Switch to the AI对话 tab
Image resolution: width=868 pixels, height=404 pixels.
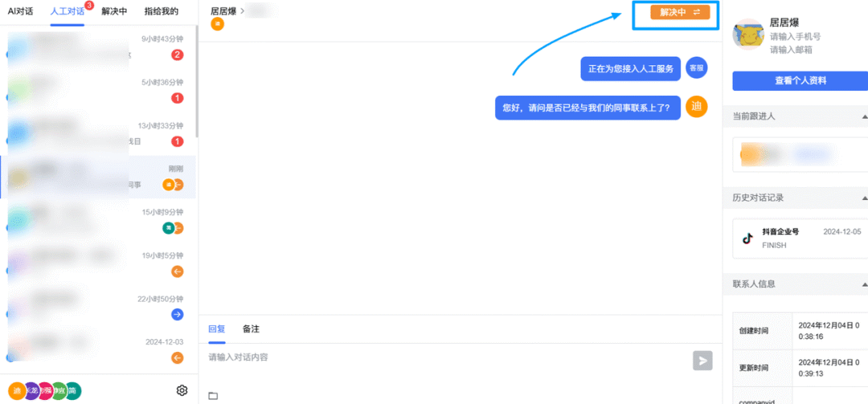(x=20, y=11)
